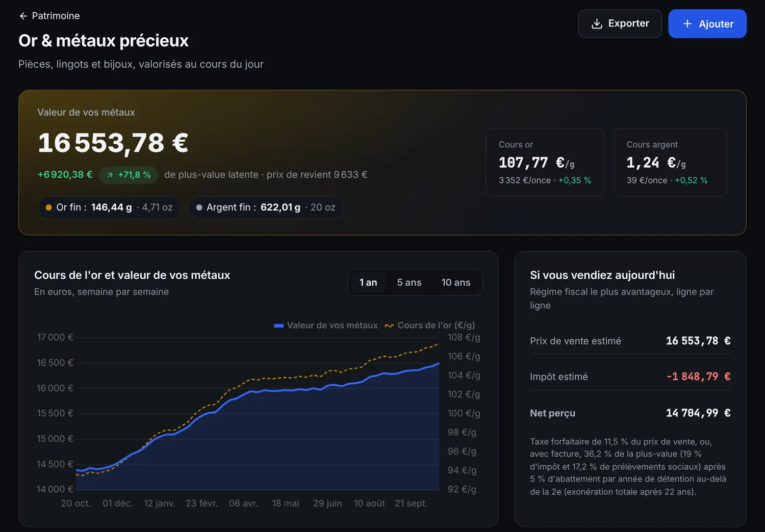Image resolution: width=765 pixels, height=532 pixels.
Task: Click 'Prix de vente estimé' row label
Action: [x=575, y=341]
